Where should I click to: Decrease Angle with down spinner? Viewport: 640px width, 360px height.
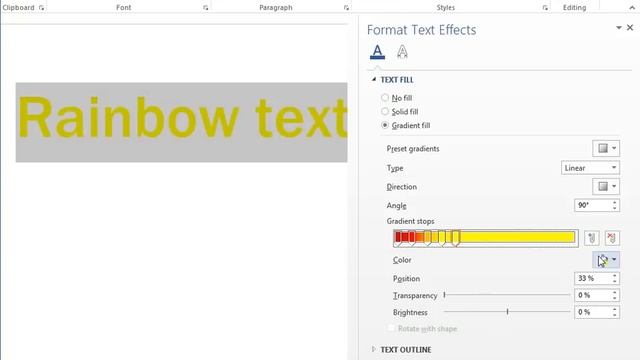615,208
